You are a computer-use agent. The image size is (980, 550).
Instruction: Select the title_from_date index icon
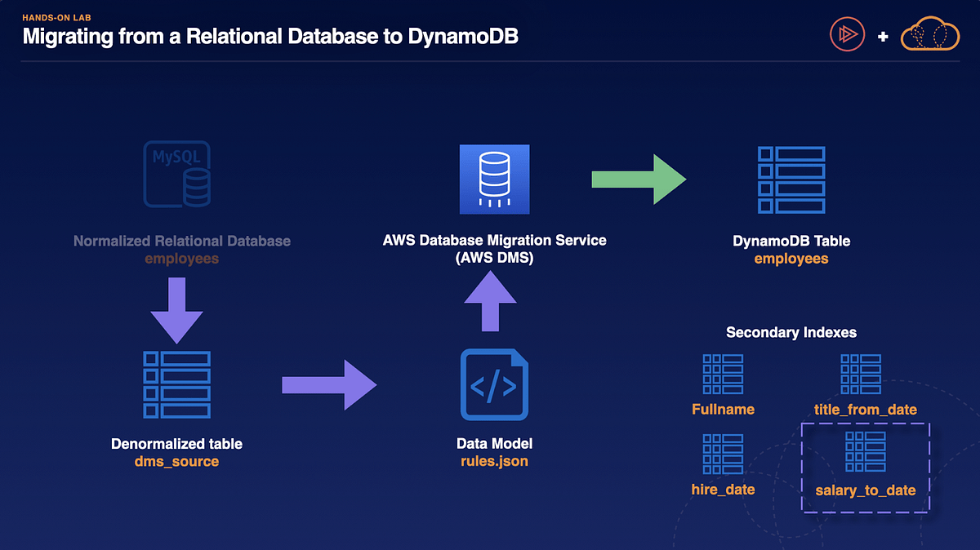(860, 374)
